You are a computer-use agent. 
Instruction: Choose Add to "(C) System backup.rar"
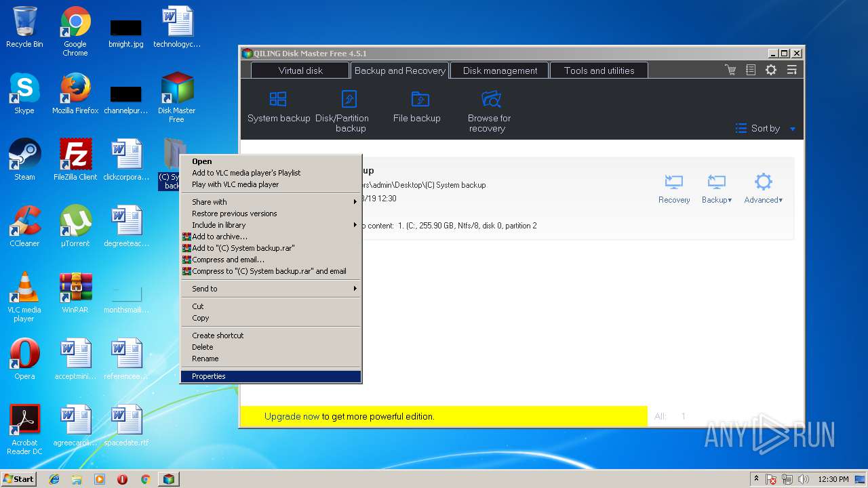click(x=271, y=248)
